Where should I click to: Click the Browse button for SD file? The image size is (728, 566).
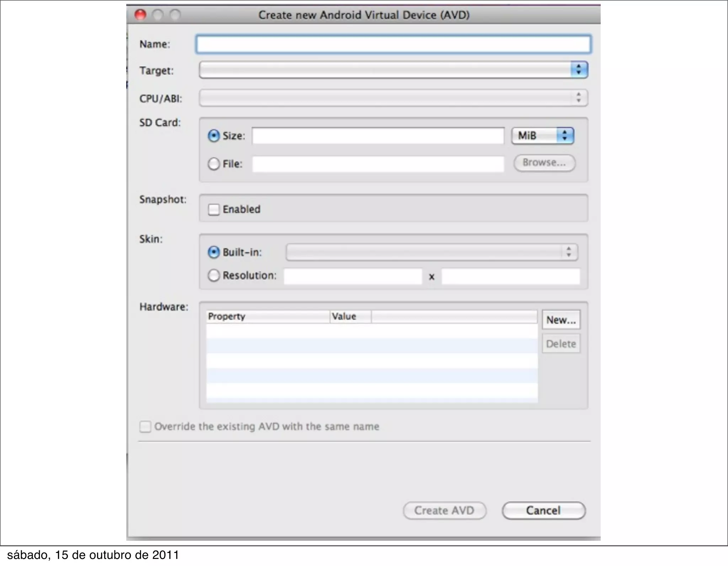544,163
